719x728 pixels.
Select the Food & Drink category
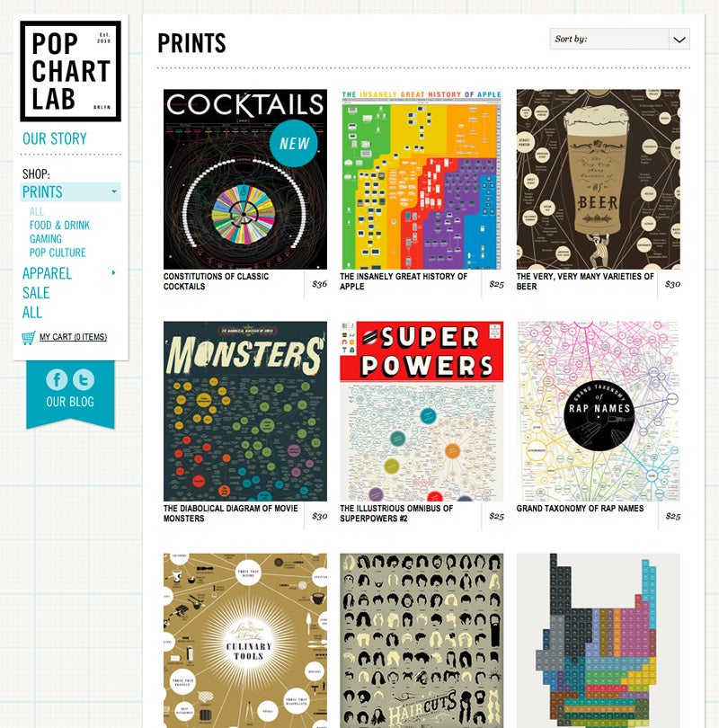(59, 226)
